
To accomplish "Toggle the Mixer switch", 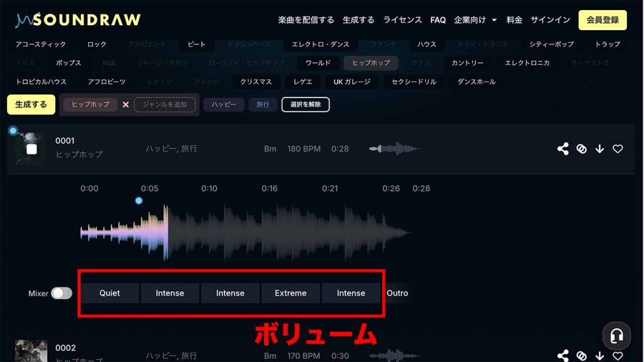I will click(x=62, y=293).
